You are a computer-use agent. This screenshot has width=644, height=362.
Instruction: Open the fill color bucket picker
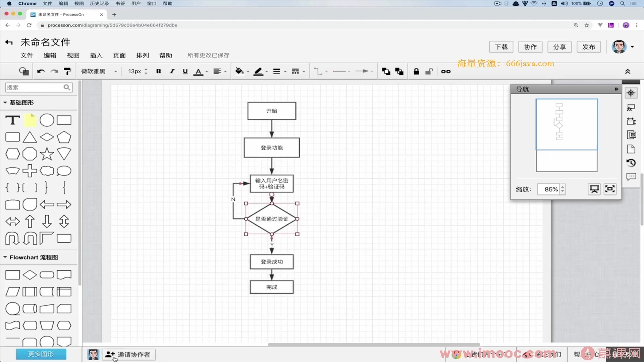239,71
